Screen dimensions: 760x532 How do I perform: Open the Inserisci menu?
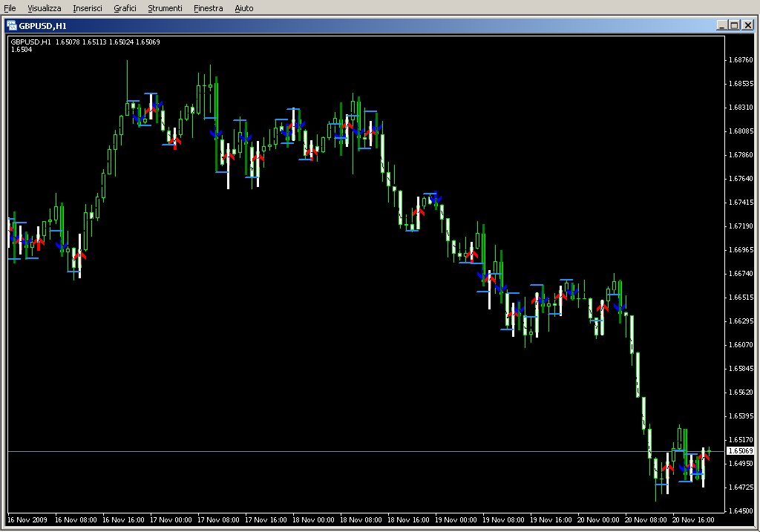tap(88, 8)
